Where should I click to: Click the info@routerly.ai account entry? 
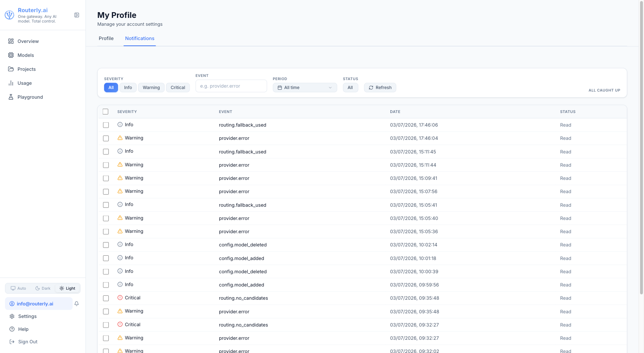click(x=39, y=304)
